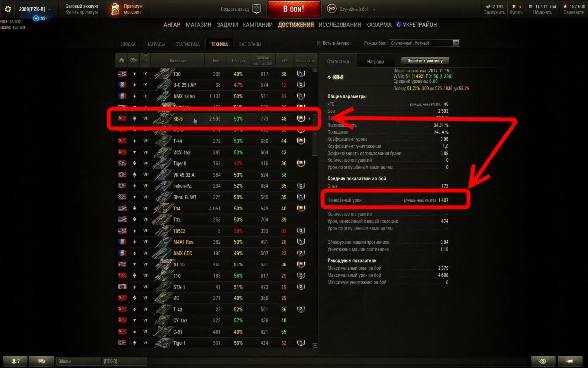This screenshot has height=368, width=588.
Task: Click the vehicle list vertical scrollbar
Action: point(315,208)
